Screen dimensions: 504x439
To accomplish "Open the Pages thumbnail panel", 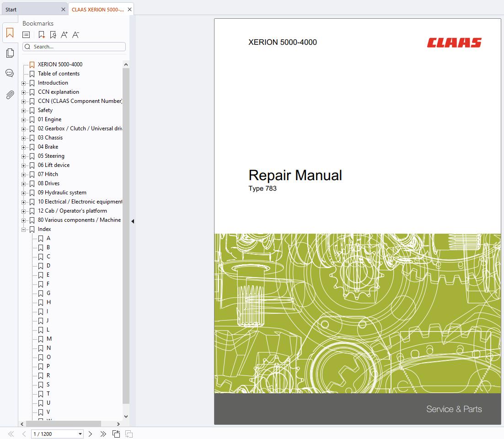I will pos(10,53).
